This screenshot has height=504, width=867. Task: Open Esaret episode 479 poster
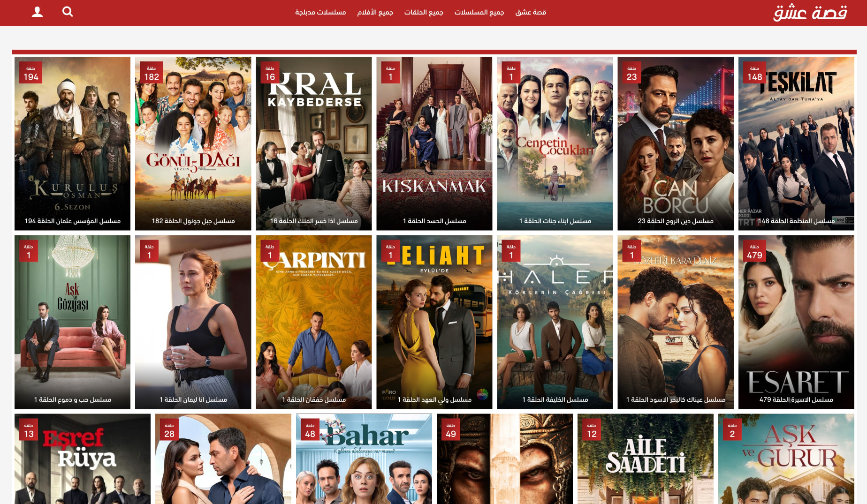(x=796, y=322)
